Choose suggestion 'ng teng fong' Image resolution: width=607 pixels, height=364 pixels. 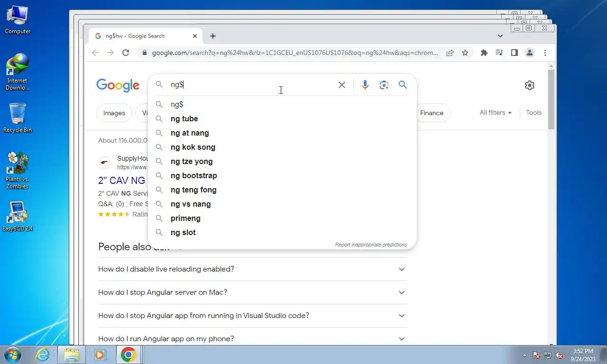click(283, 190)
